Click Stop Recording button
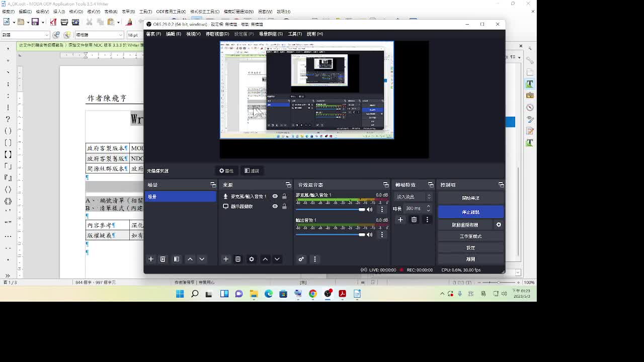The width and height of the screenshot is (644, 362). click(x=470, y=212)
